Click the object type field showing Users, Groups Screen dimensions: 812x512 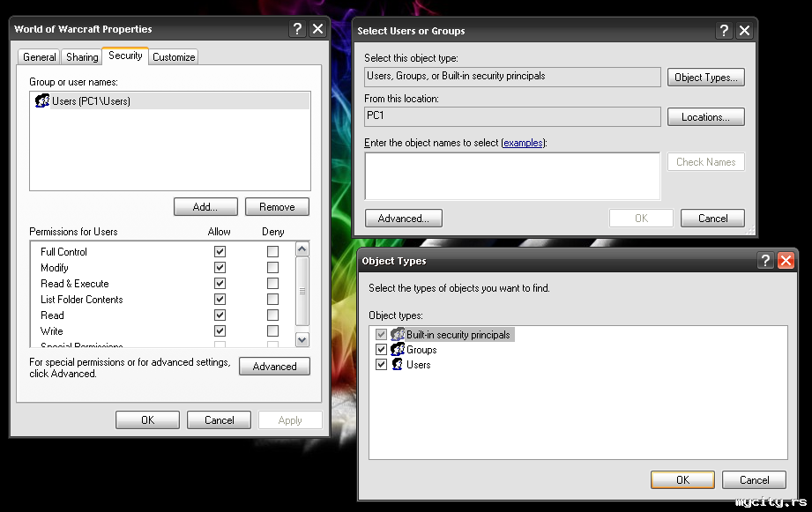512,77
